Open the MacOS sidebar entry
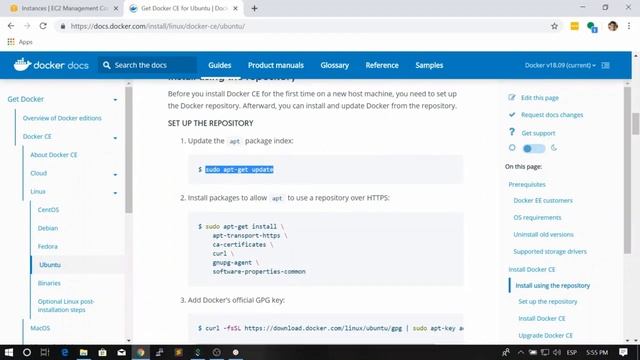 coord(40,328)
